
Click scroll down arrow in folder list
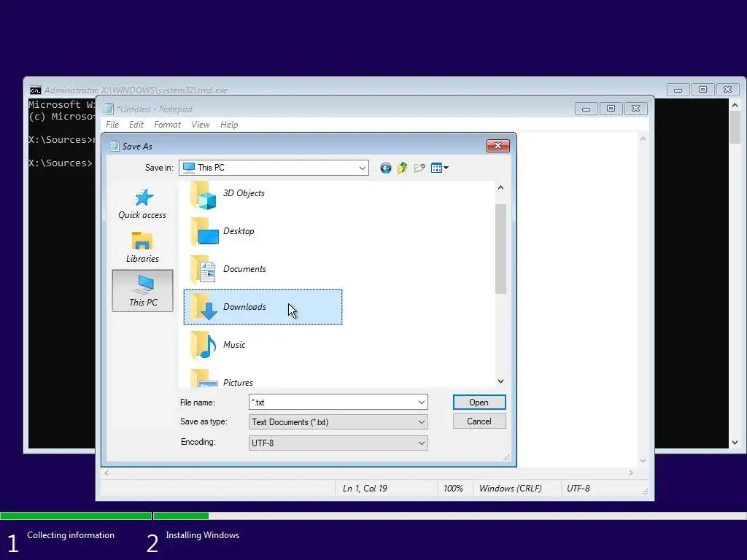500,381
